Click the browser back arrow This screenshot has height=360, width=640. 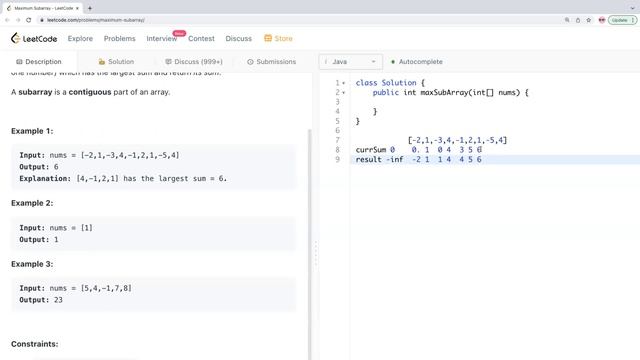(7, 20)
